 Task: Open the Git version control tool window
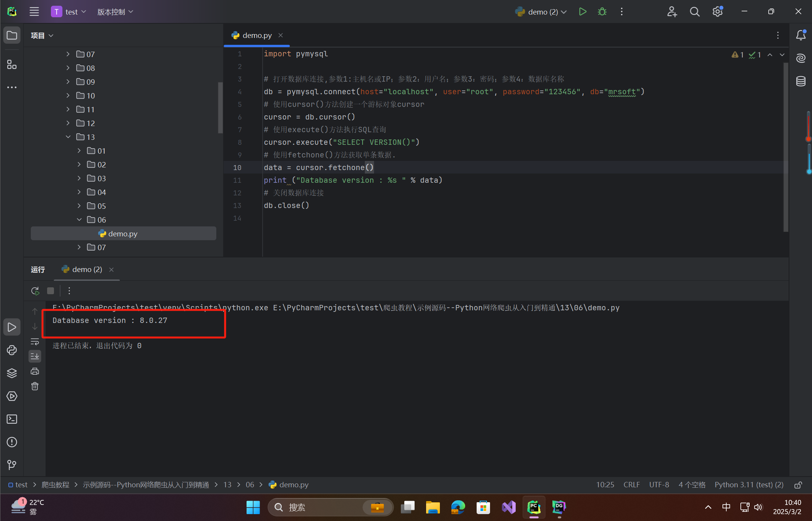click(12, 465)
